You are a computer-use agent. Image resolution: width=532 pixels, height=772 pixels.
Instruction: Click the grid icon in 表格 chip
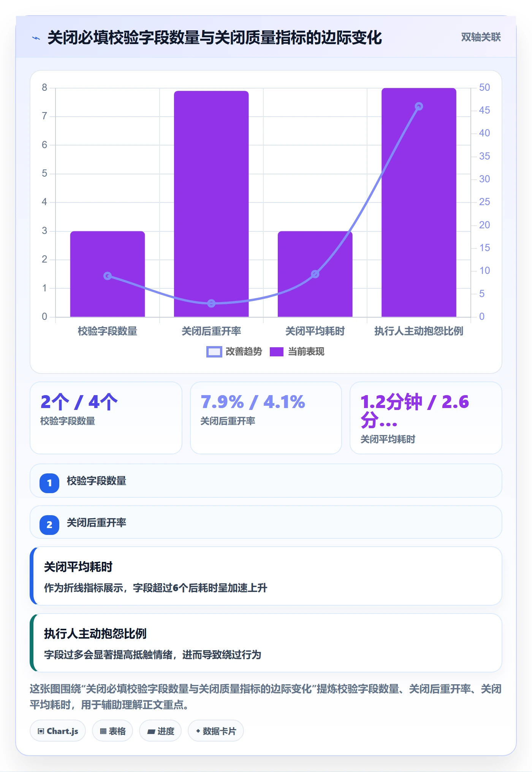[103, 731]
